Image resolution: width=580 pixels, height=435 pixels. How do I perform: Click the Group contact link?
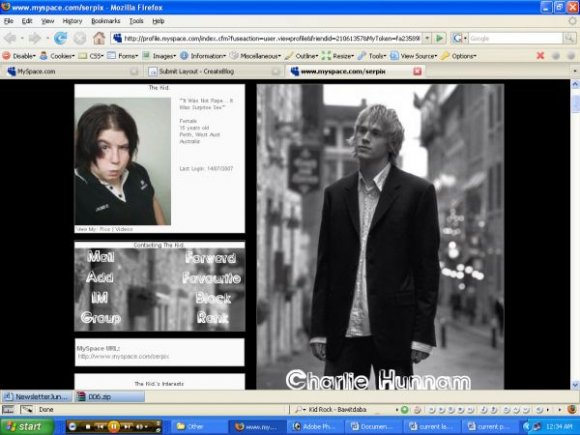pos(101,318)
